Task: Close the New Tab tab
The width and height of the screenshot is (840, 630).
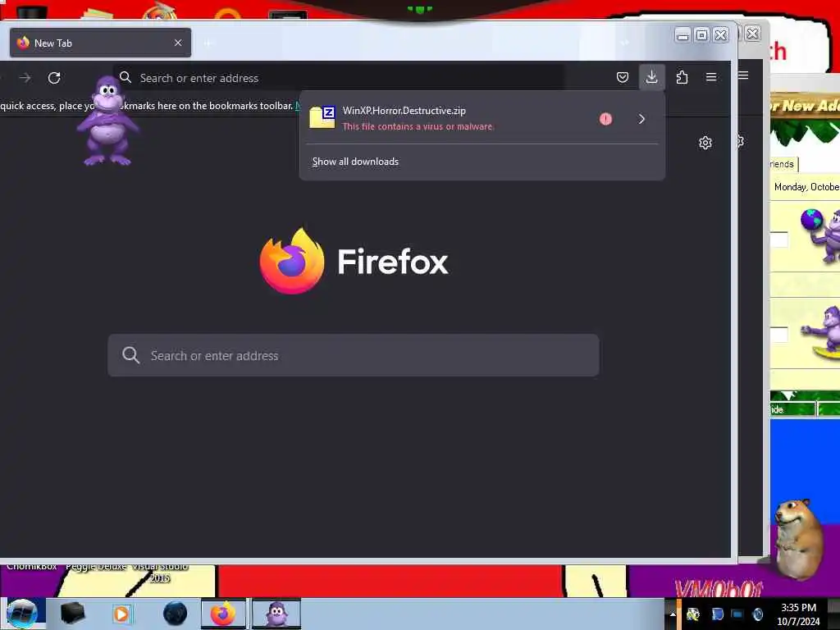Action: pos(178,43)
